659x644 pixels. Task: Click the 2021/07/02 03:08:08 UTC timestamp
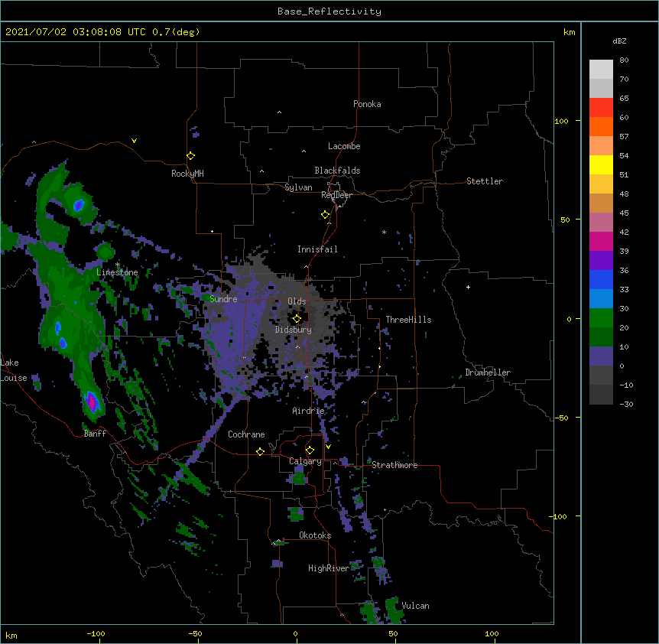tap(76, 32)
